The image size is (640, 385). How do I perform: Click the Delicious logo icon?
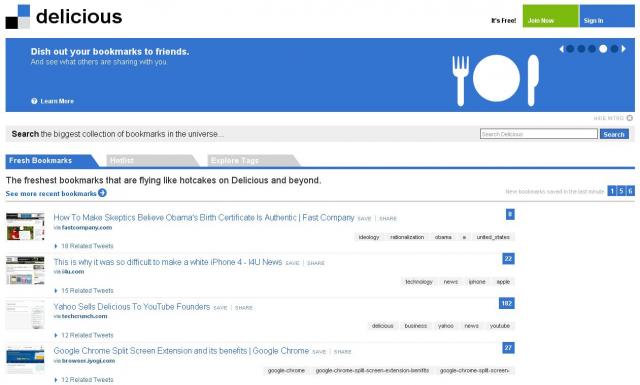[18, 17]
